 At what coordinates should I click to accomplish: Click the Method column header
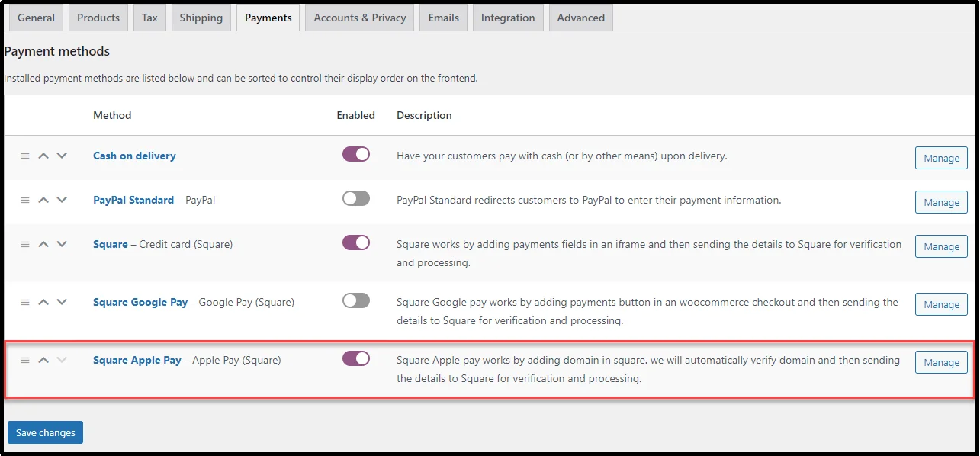point(112,115)
